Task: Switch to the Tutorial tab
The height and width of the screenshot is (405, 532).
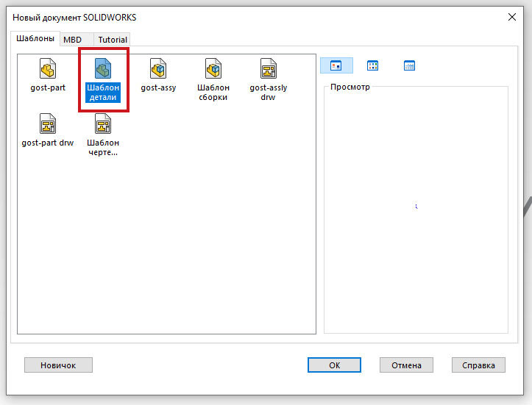Action: click(113, 40)
